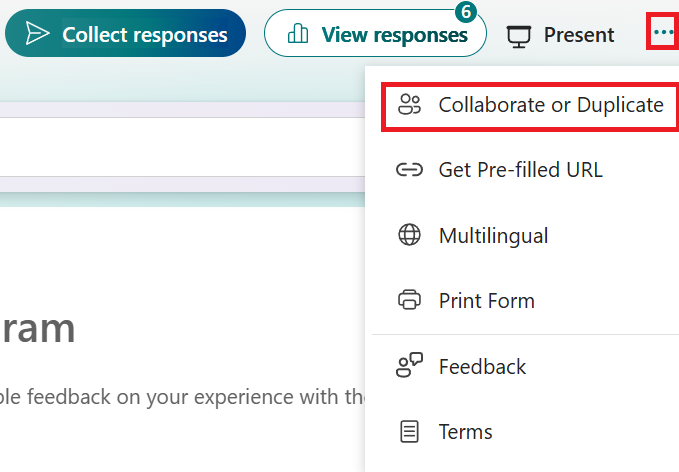Click the presentation screen icon
Screen dimensions: 679x472
tap(518, 36)
